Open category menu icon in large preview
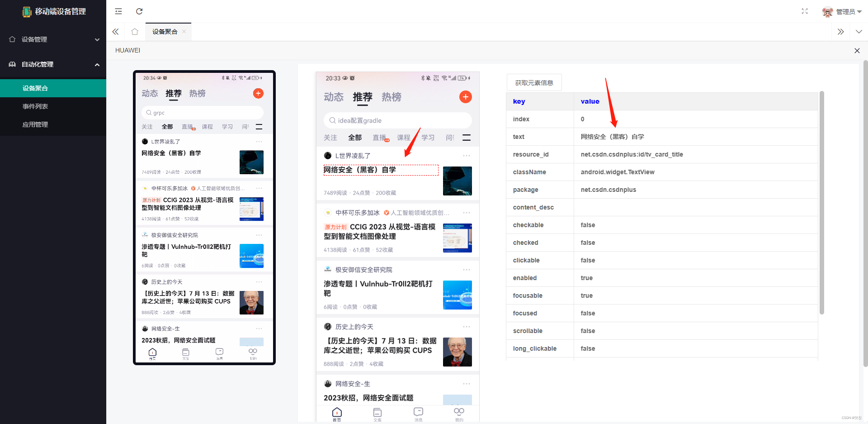868x424 pixels. tap(467, 138)
